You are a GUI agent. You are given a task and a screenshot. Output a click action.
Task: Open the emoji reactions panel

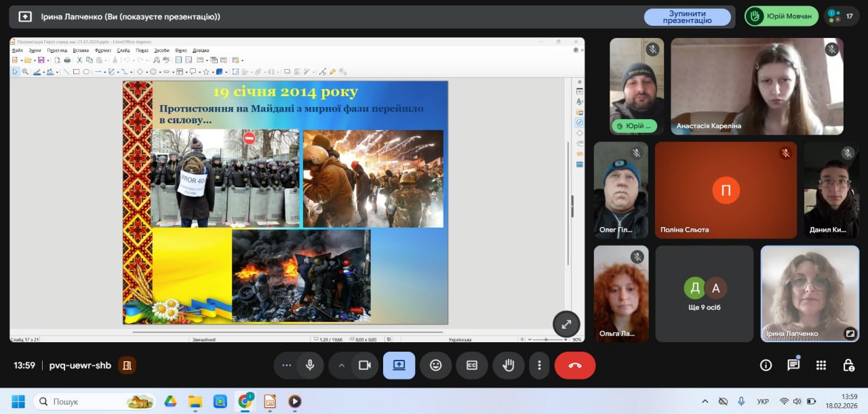(435, 365)
